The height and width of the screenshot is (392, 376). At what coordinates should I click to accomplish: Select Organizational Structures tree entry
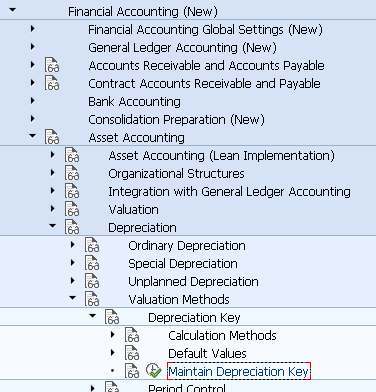[x=176, y=173]
